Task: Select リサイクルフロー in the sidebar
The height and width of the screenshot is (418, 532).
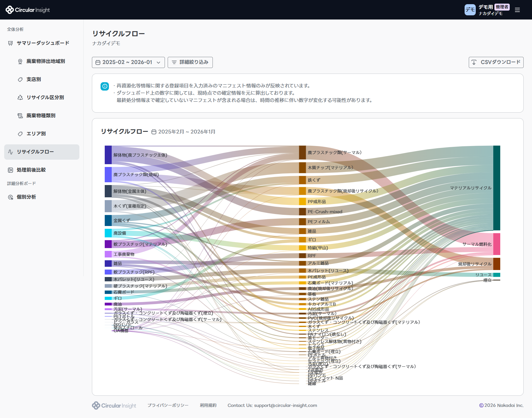Action: 42,152
